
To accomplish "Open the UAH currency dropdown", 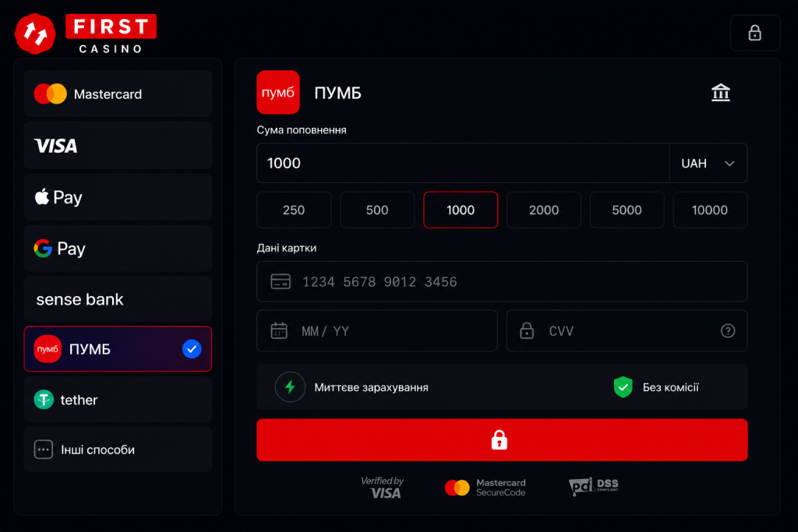I will (708, 164).
